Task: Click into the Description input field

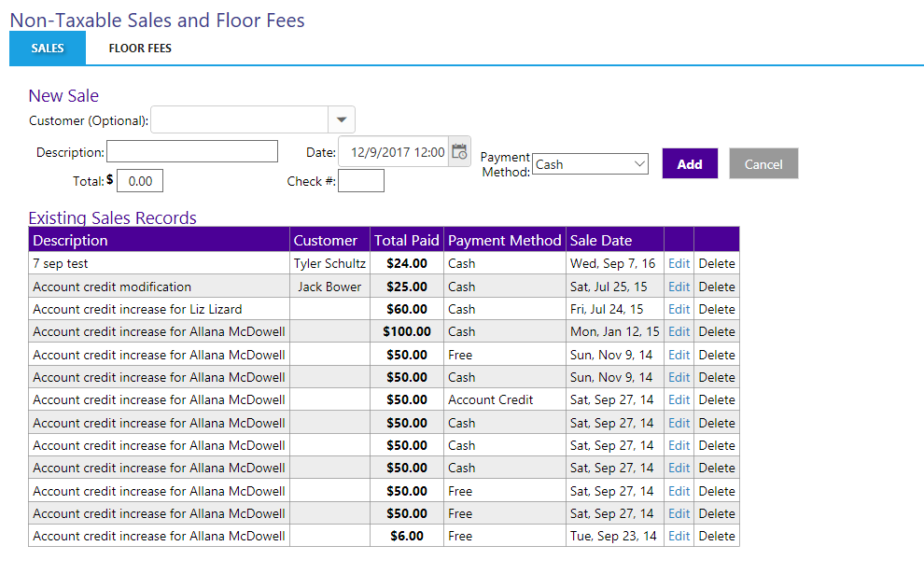Action: pos(192,151)
